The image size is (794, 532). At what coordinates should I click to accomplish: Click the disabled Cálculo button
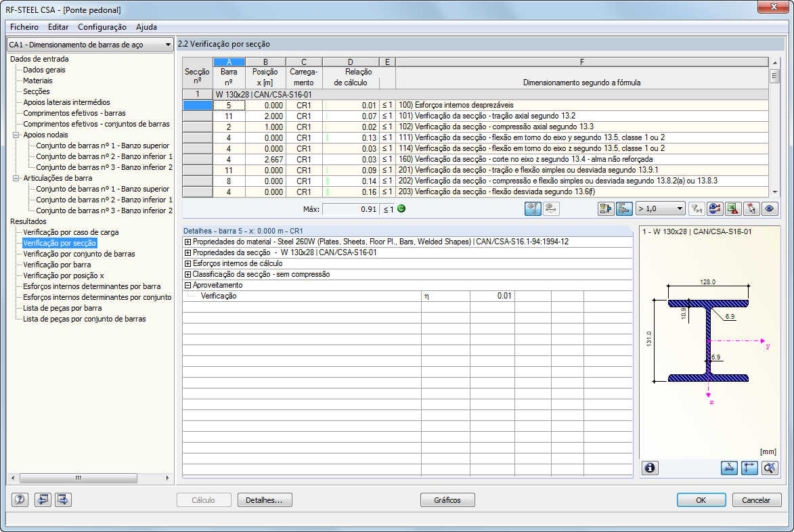pos(204,500)
